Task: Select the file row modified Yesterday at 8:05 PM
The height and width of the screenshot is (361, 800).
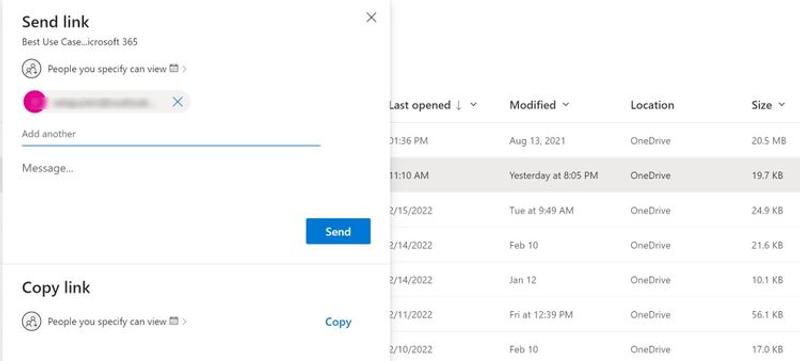Action: click(x=594, y=175)
